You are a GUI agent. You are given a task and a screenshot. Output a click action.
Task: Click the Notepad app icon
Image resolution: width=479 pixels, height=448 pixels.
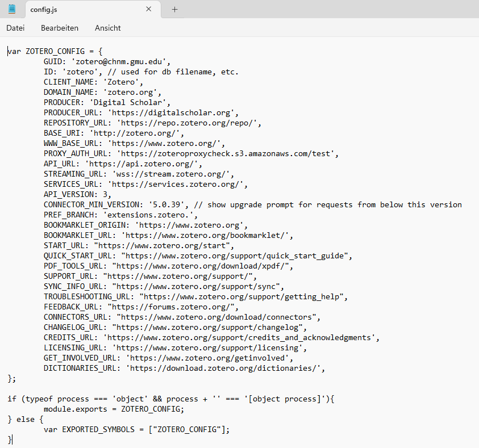point(12,9)
